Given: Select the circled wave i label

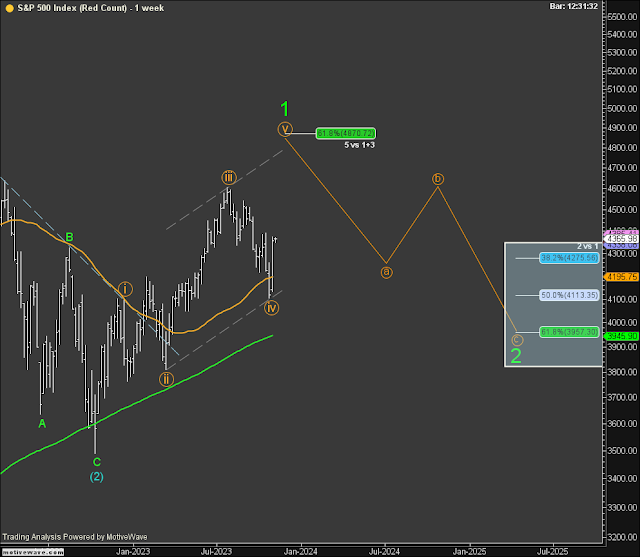Looking at the screenshot, I should pos(125,289).
